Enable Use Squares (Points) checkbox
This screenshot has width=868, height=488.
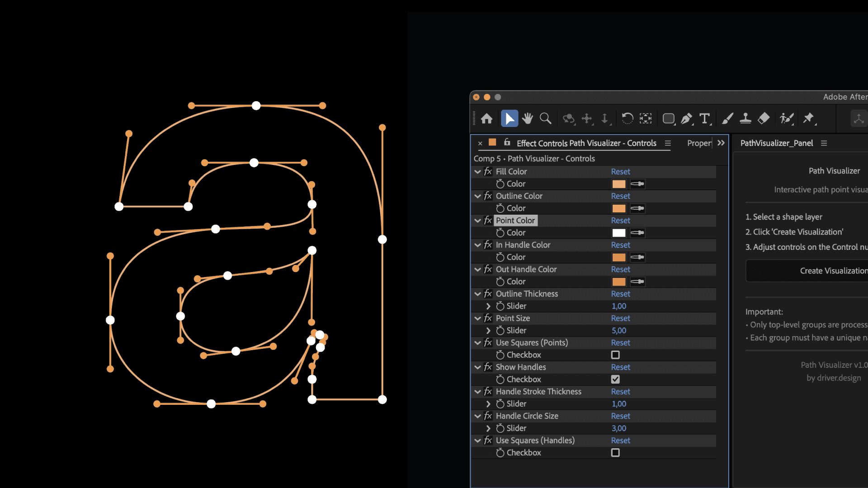[x=615, y=355]
